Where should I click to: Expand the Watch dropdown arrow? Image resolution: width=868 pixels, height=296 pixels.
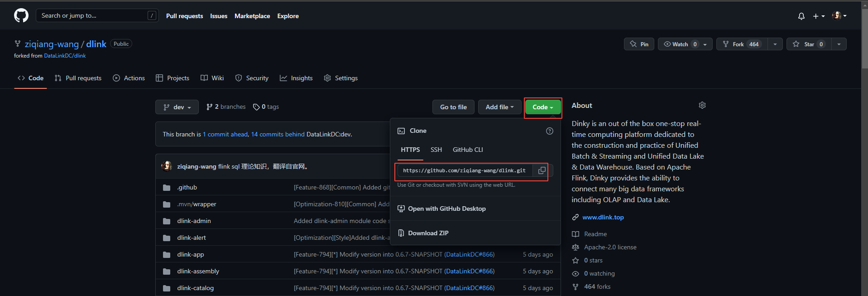point(705,44)
